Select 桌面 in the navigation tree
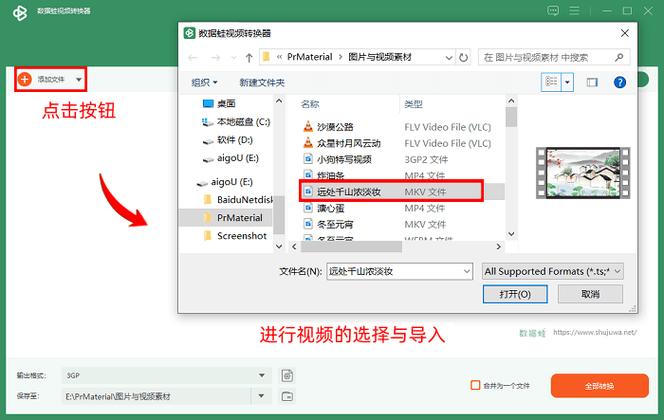Image resolution: width=664 pixels, height=420 pixels. [x=219, y=103]
